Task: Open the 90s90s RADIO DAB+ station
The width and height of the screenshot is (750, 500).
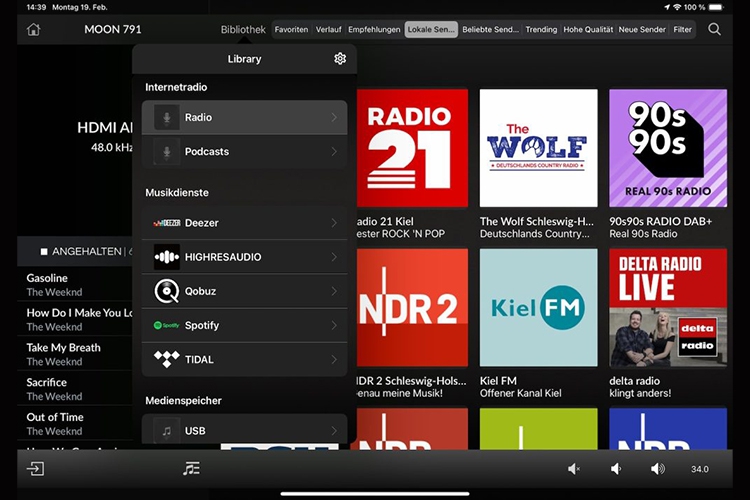Action: (x=668, y=148)
